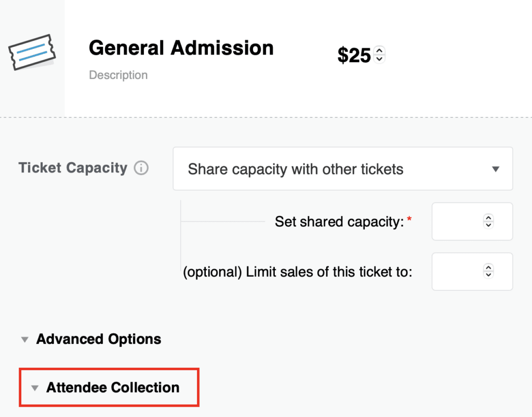This screenshot has width=532, height=417.
Task: Decrement the limit sales value
Action: [488, 275]
